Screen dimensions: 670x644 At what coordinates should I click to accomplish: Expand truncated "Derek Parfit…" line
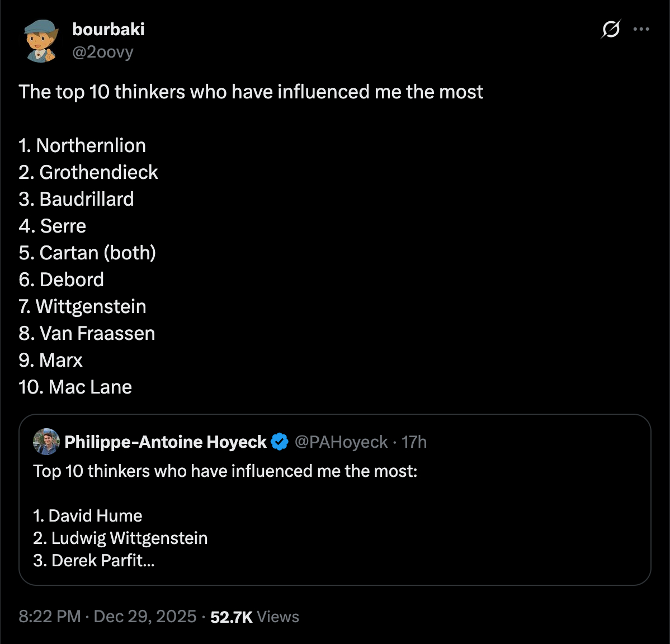(x=94, y=560)
